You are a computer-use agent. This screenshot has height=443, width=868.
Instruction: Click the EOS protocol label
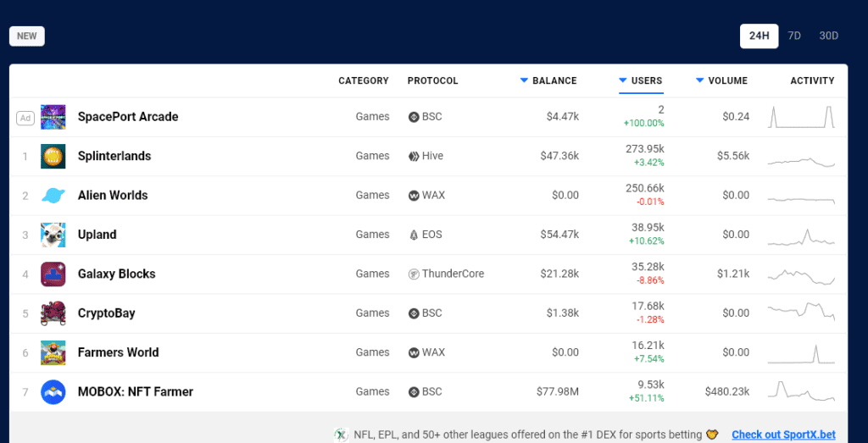pyautogui.click(x=431, y=235)
